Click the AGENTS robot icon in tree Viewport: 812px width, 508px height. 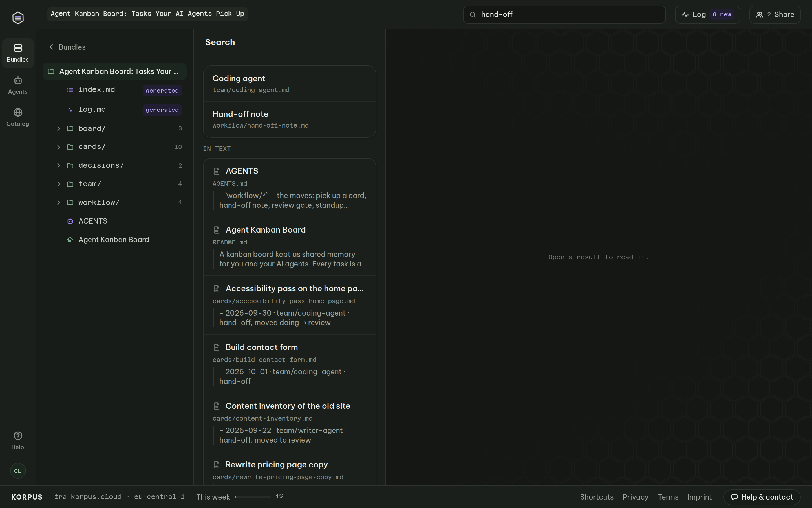point(70,221)
